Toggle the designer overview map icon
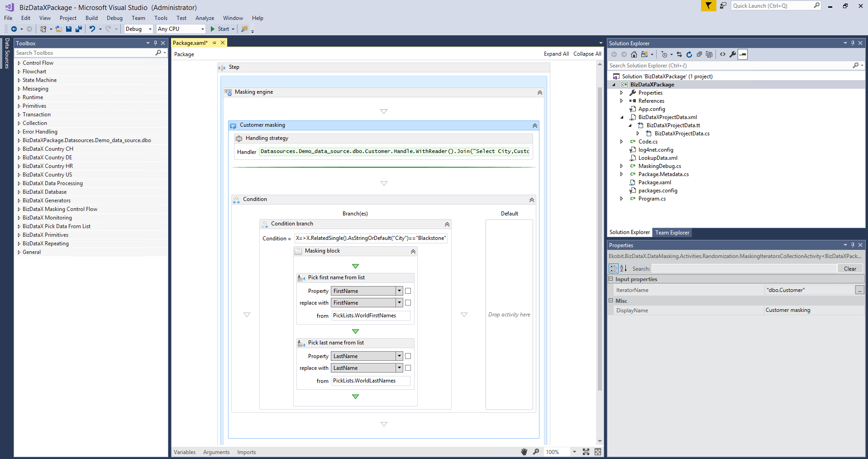The height and width of the screenshot is (459, 868). click(598, 452)
